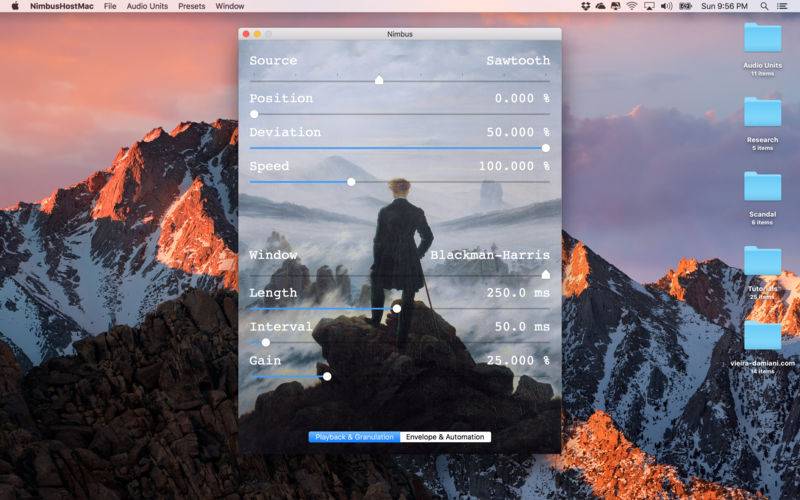
Task: Click the Length slider handle
Action: [x=396, y=309]
